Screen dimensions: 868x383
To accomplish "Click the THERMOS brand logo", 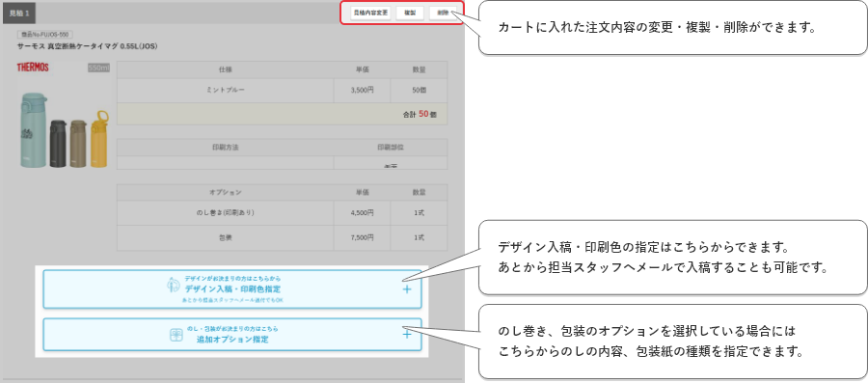I will click(x=33, y=68).
